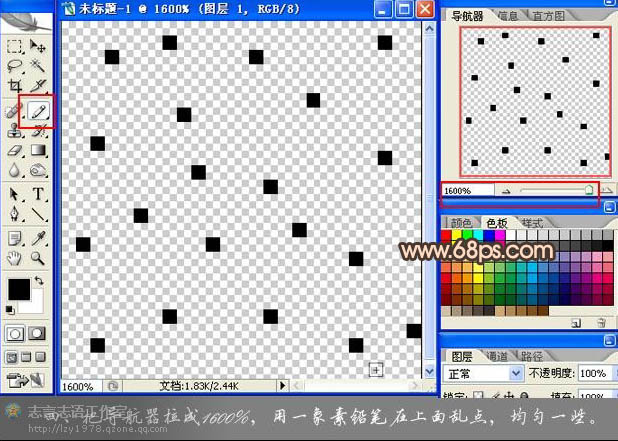Pick the blue swatch in the first swatches row
The image size is (618, 441).
click(489, 235)
